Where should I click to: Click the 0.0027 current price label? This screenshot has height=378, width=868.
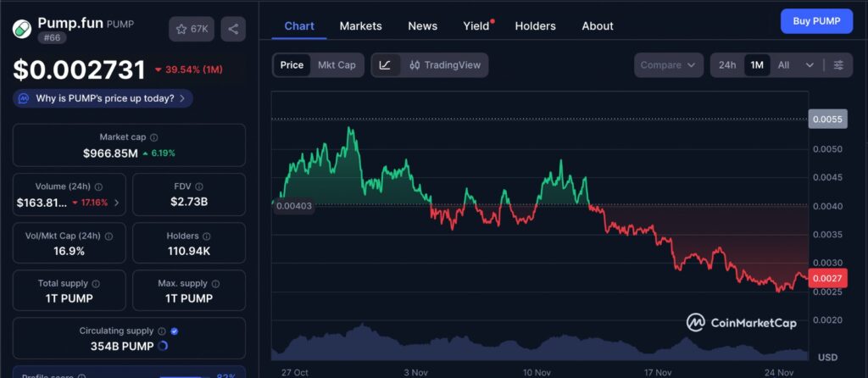click(x=827, y=278)
